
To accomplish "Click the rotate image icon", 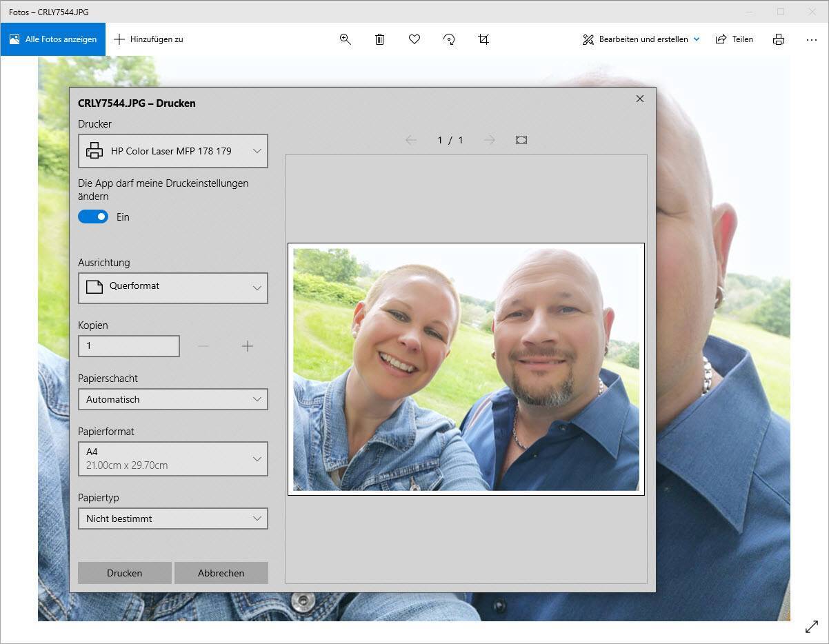I will click(449, 39).
